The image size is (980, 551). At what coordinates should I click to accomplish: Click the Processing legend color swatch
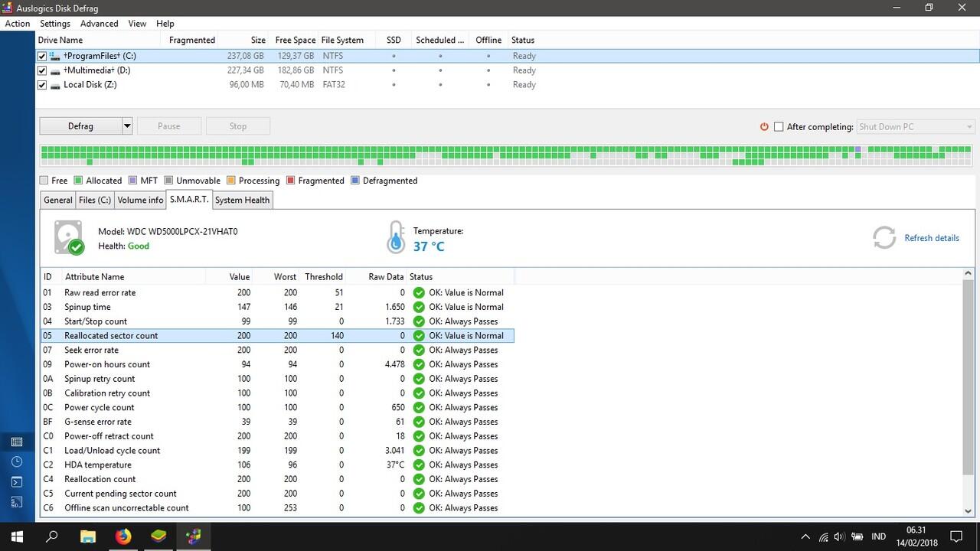coord(231,181)
